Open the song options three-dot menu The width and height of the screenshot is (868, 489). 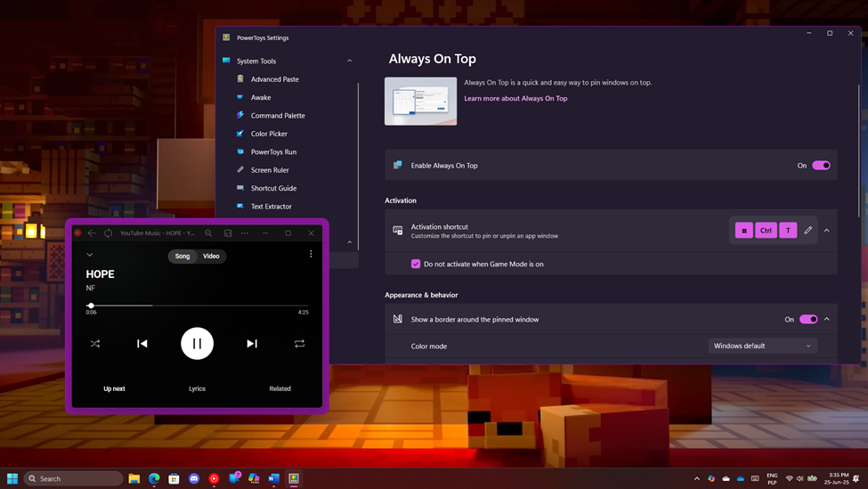pyautogui.click(x=311, y=254)
